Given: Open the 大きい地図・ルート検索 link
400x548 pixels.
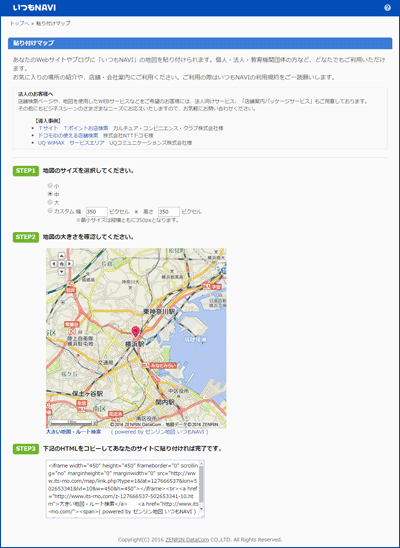Looking at the screenshot, I should 74,432.
